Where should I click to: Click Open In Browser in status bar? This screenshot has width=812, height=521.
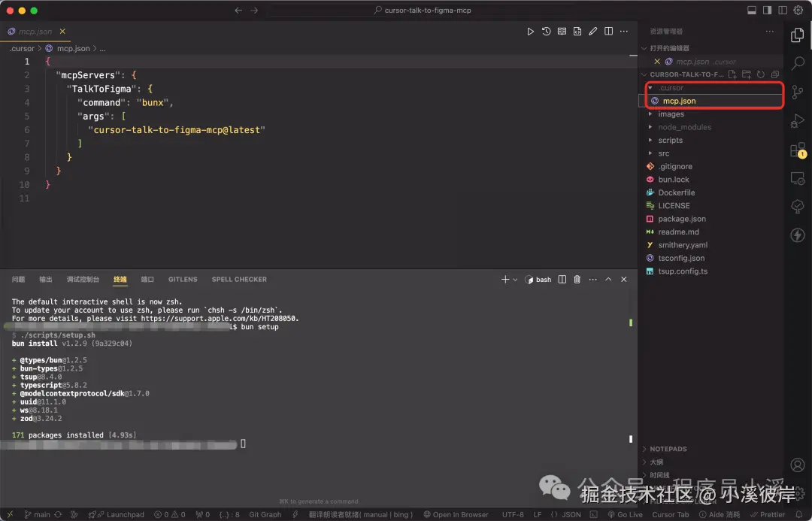[456, 515]
